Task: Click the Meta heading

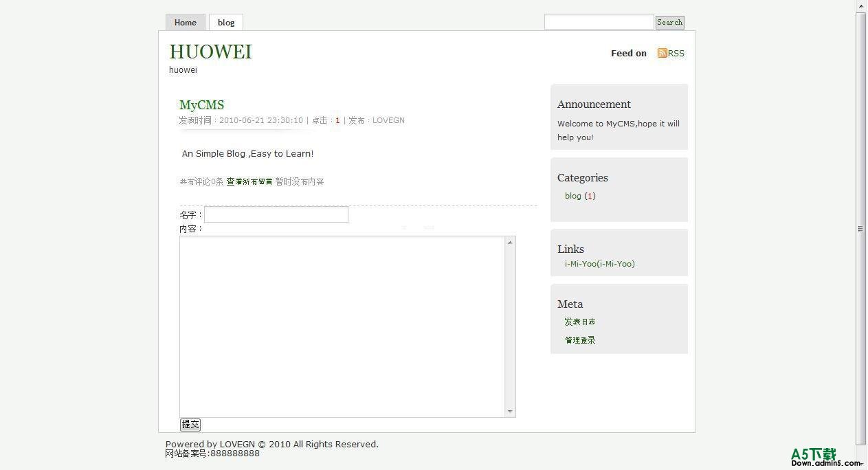Action: [570, 304]
